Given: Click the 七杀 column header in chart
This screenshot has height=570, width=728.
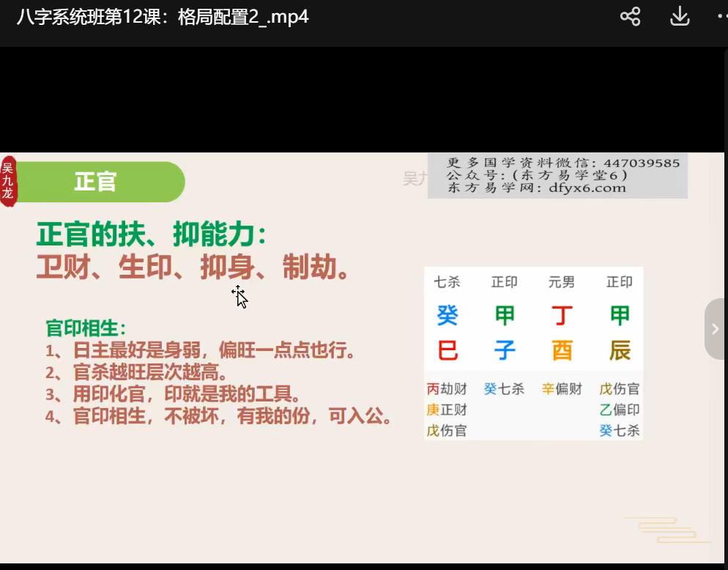Looking at the screenshot, I should (x=447, y=282).
